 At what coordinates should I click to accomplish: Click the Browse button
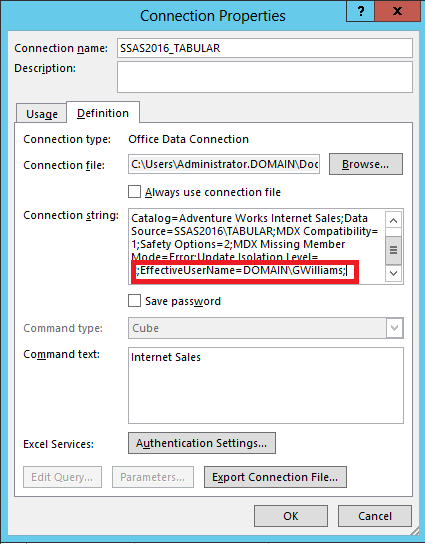pos(366,164)
